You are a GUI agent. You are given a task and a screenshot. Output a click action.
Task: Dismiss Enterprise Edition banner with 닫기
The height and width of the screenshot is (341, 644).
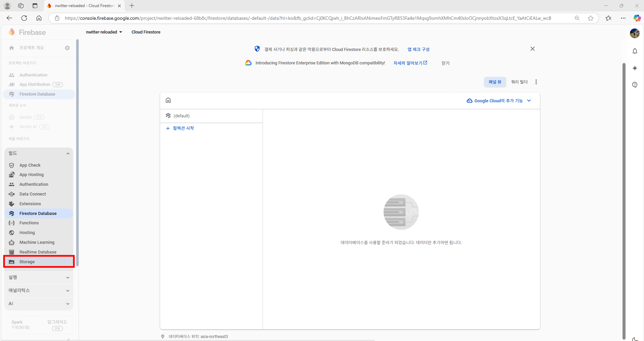445,63
